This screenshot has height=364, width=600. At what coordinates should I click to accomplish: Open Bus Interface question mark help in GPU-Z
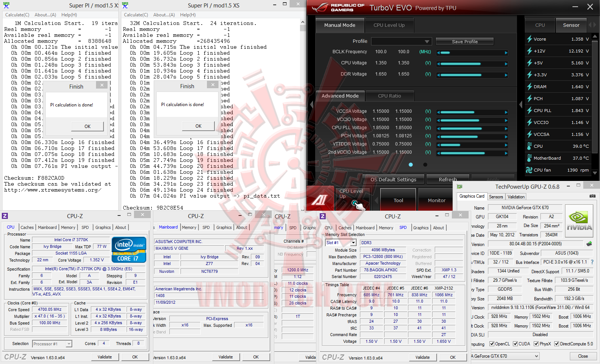[x=592, y=262]
